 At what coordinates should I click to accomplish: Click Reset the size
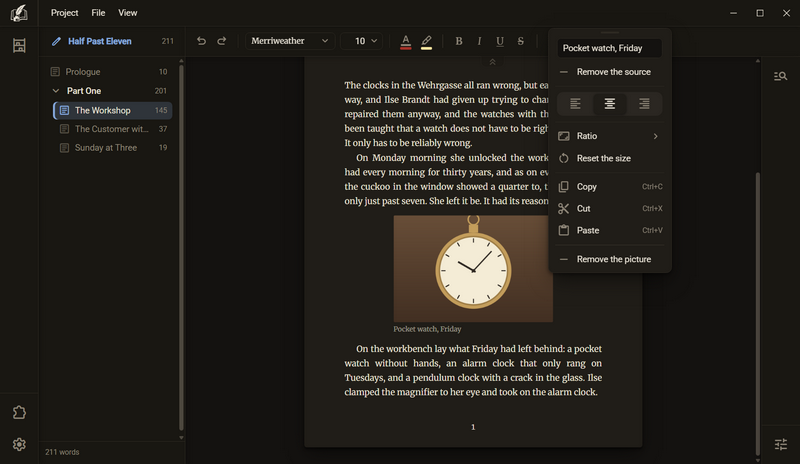coord(610,158)
